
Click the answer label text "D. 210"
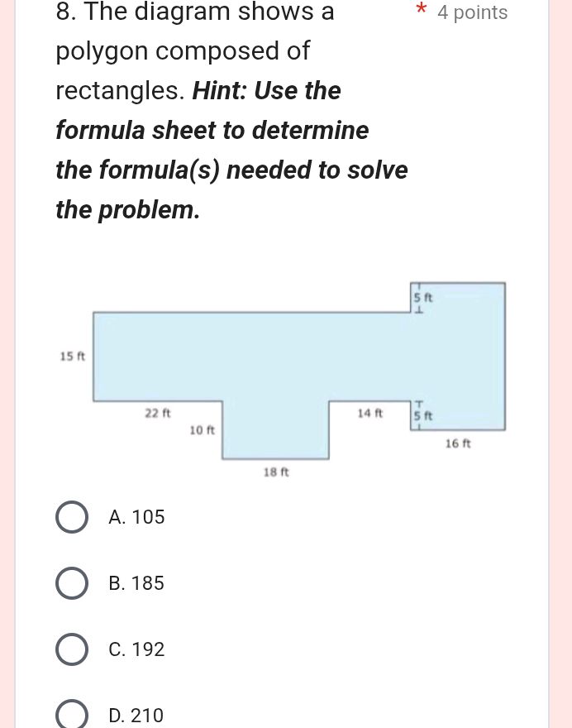(x=136, y=713)
